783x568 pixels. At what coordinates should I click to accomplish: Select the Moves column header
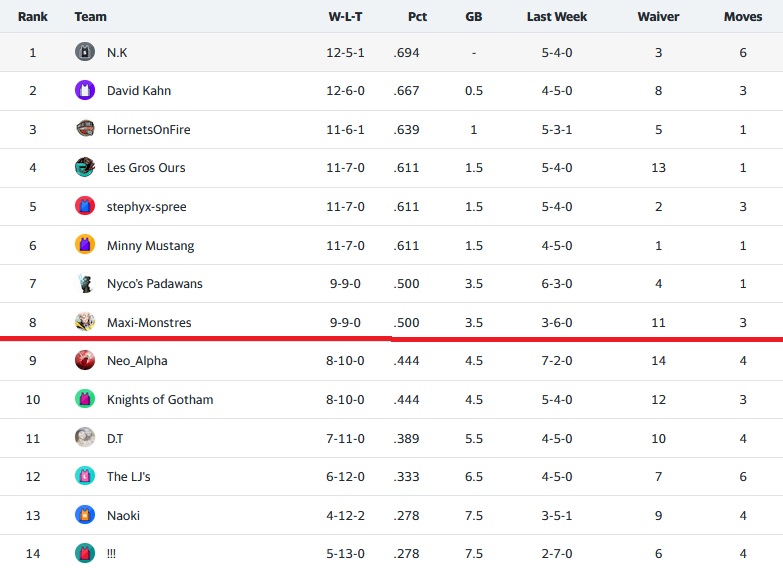tap(743, 16)
